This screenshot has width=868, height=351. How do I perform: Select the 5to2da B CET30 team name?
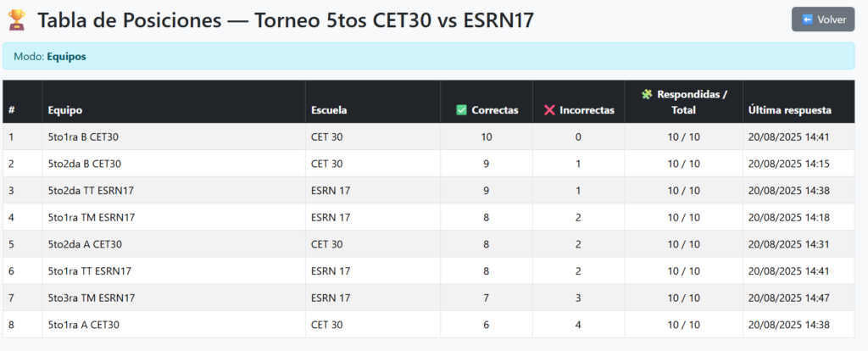[x=85, y=164]
